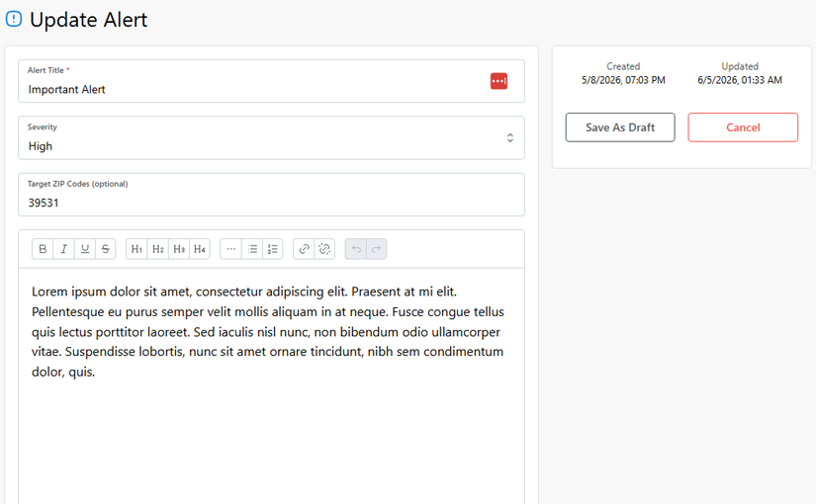Apply italic formatting
Image resolution: width=816 pixels, height=504 pixels.
click(x=63, y=249)
